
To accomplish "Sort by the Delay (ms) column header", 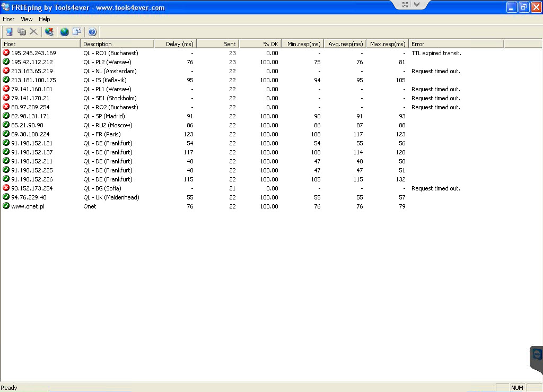I will (175, 44).
